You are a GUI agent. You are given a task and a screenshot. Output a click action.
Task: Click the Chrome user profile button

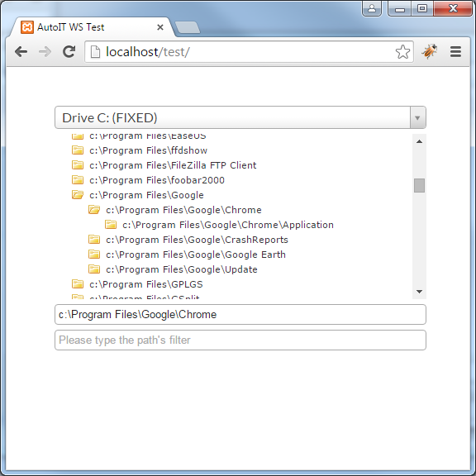(x=372, y=8)
